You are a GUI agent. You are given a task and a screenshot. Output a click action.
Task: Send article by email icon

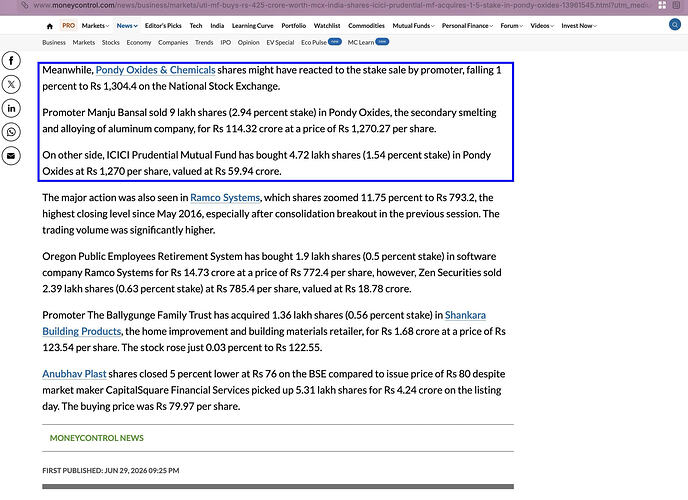[11, 156]
